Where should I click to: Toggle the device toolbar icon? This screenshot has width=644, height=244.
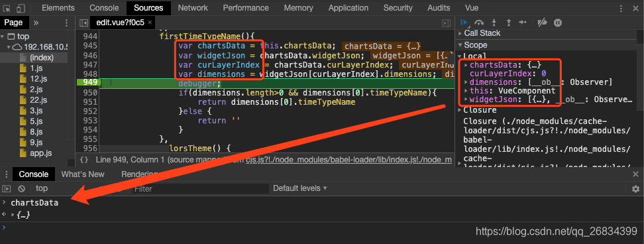tap(21, 8)
